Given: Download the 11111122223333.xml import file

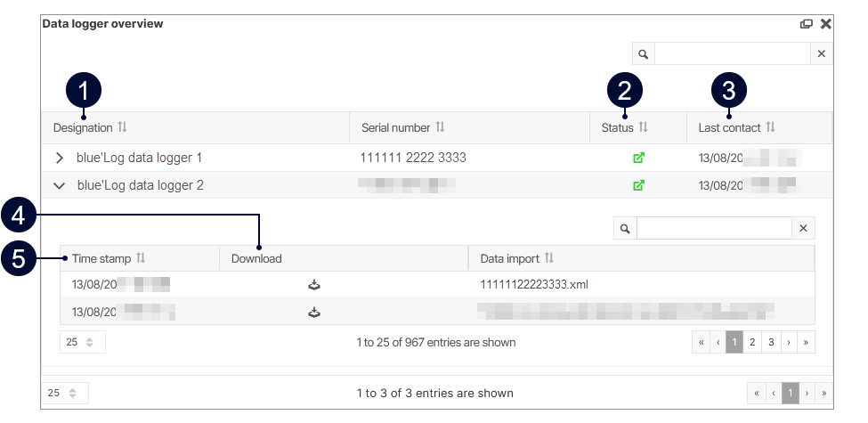Looking at the screenshot, I should (x=314, y=285).
